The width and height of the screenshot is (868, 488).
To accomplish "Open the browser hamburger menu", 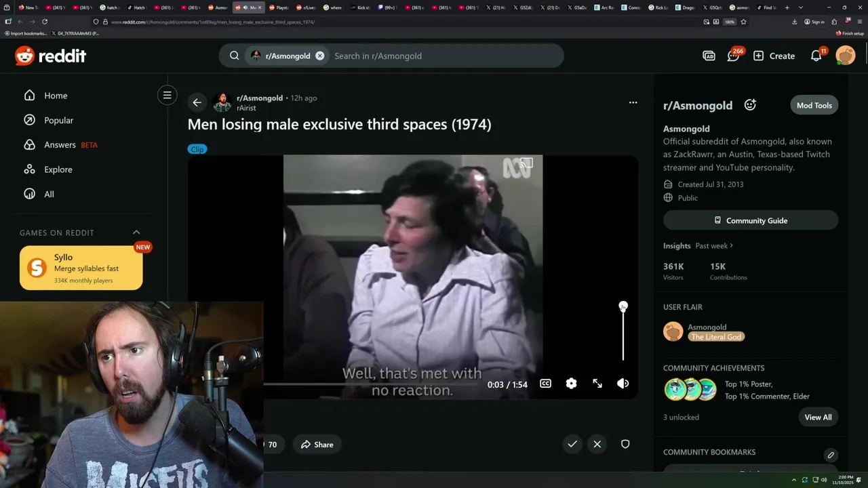I will pos(859,22).
